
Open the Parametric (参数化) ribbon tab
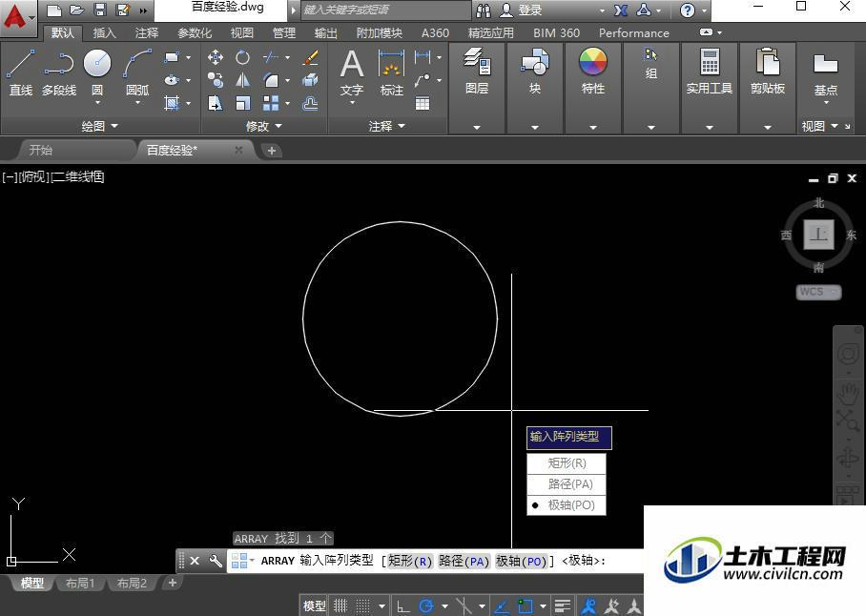pyautogui.click(x=195, y=33)
